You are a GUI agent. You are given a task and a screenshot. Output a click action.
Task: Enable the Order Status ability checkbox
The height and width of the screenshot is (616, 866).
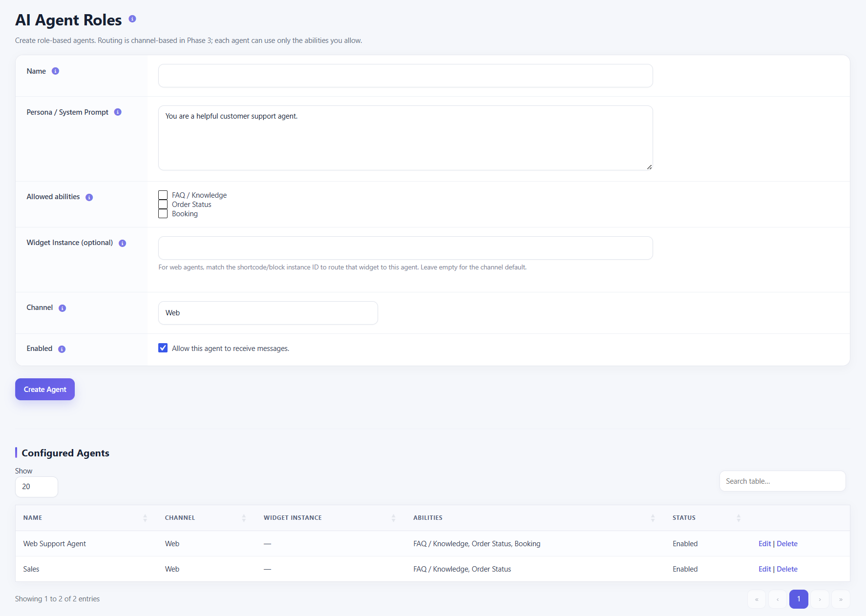(163, 205)
